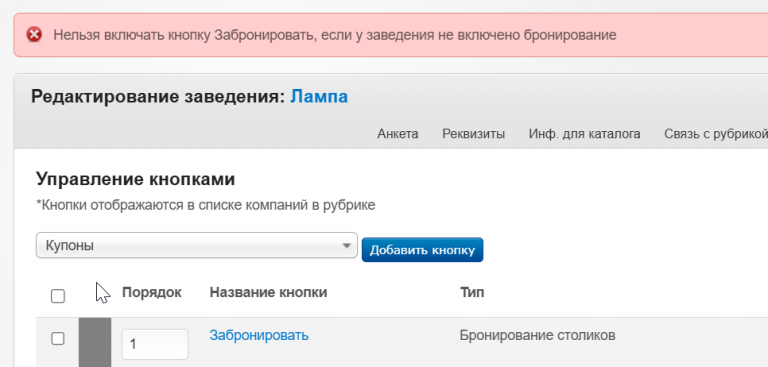Switch to the Анкета tab
Screen dimensions: 768x367
click(x=398, y=134)
